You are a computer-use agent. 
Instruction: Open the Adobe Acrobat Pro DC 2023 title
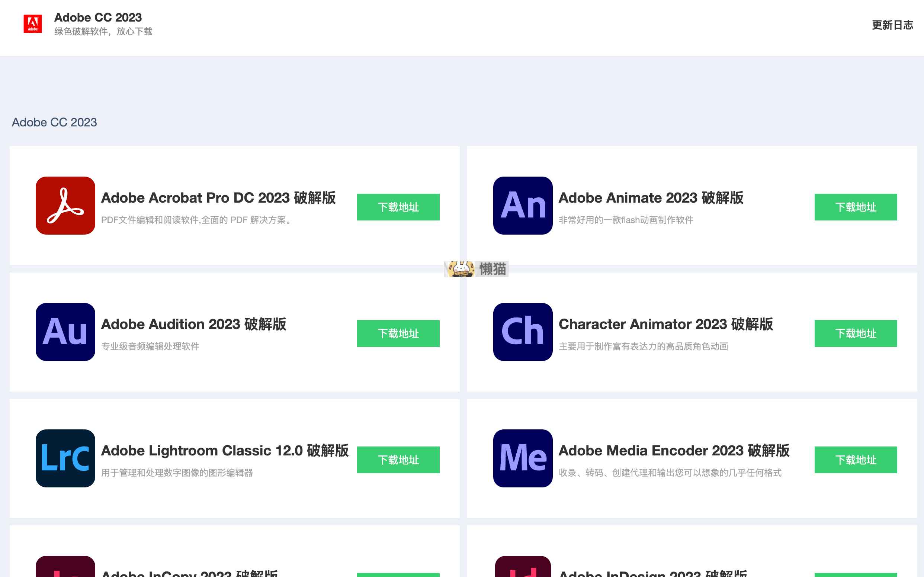pos(218,198)
